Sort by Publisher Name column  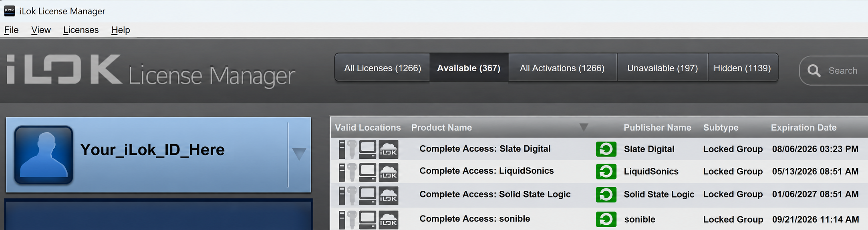point(657,128)
